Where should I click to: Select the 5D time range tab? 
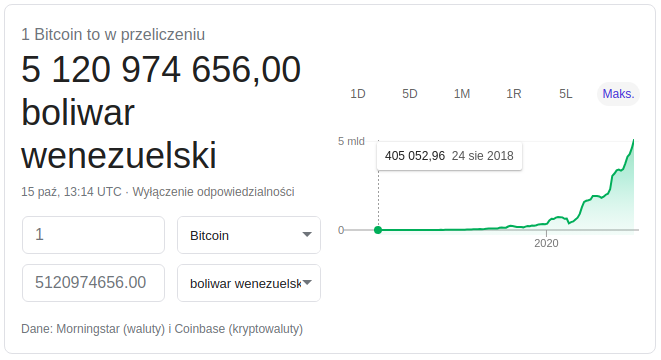click(x=409, y=94)
